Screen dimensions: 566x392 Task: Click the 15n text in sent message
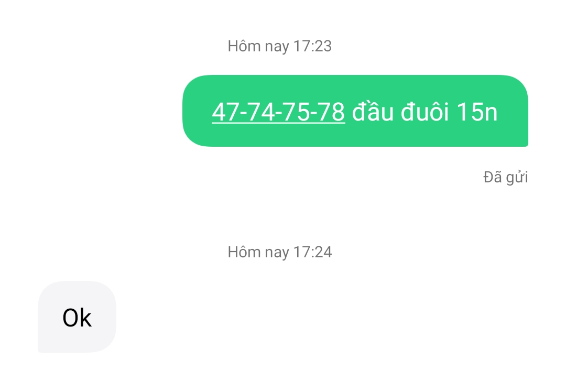(477, 112)
